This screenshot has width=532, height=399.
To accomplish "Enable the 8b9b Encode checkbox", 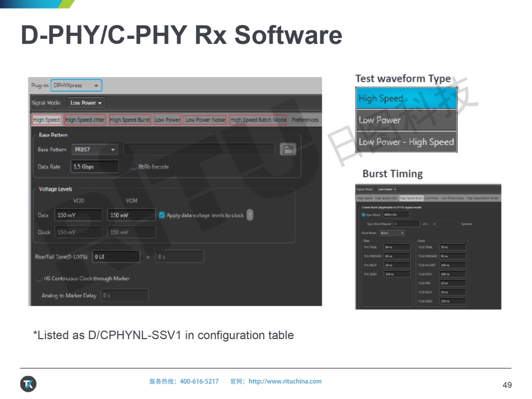I will 134,167.
